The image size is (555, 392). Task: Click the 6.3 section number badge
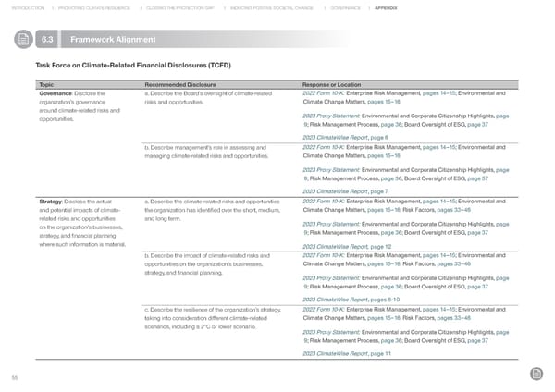(50, 39)
